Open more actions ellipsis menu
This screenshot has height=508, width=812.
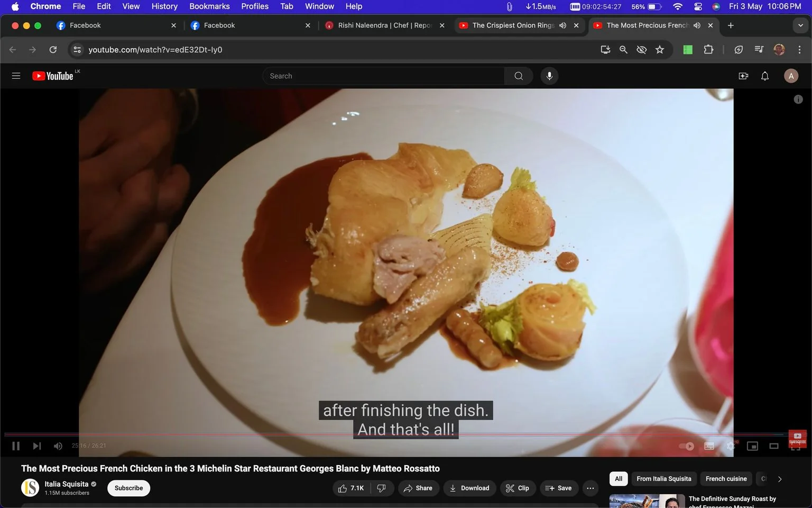590,488
